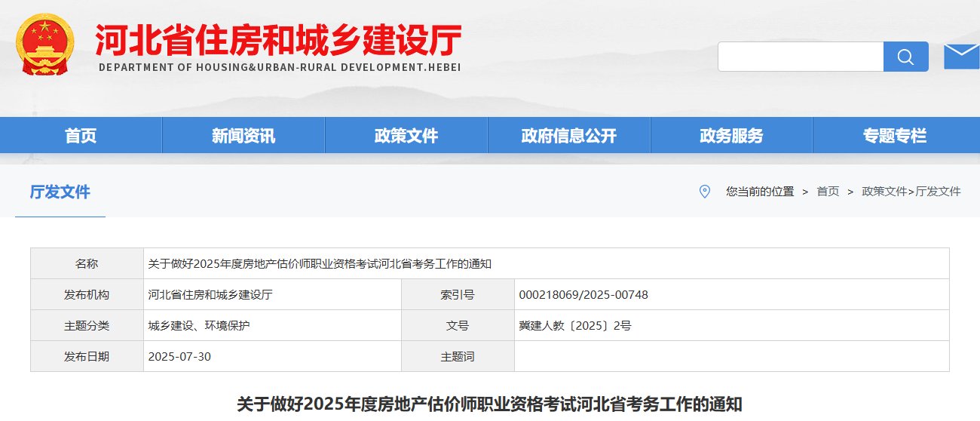
Task: Click into the search input field
Action: tap(801, 57)
